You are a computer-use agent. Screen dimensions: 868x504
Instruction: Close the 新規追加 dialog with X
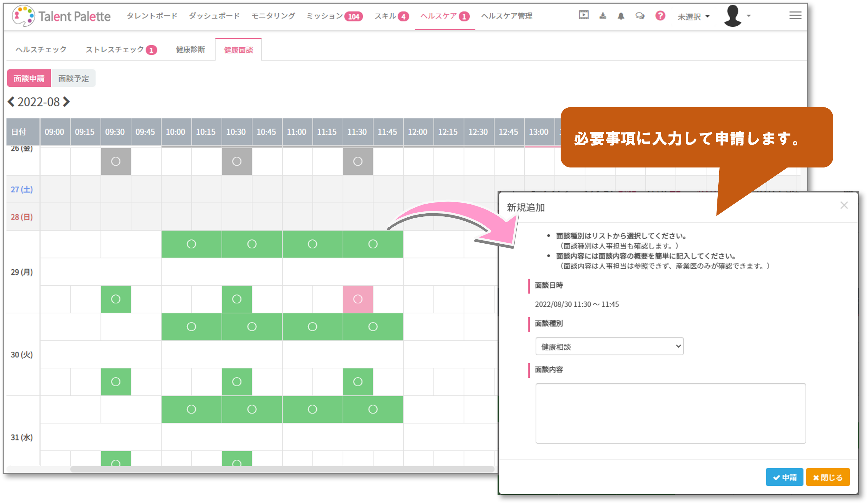(x=844, y=206)
